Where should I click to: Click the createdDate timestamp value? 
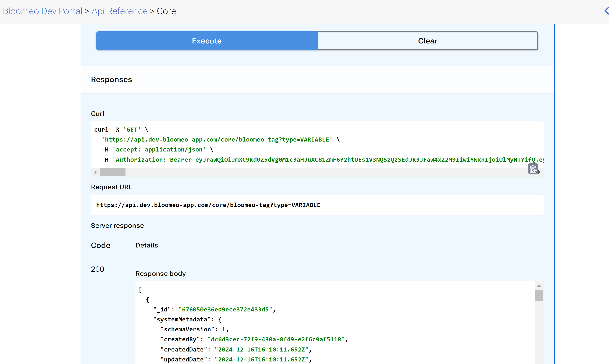pyautogui.click(x=261, y=350)
